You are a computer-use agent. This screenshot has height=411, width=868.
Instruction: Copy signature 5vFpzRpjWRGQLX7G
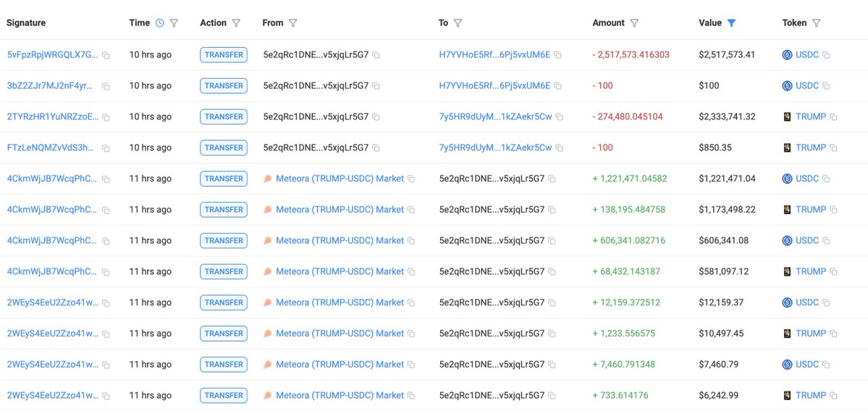point(106,55)
